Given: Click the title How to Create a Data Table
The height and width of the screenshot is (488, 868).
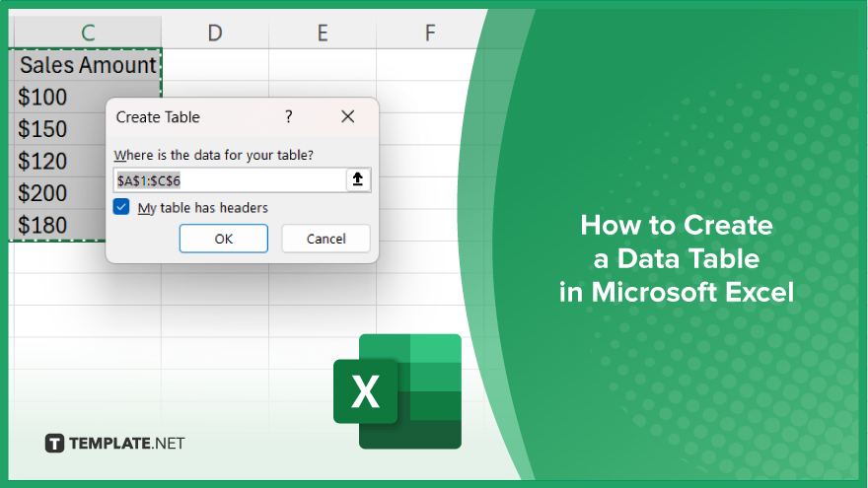Looking at the screenshot, I should 676,259.
